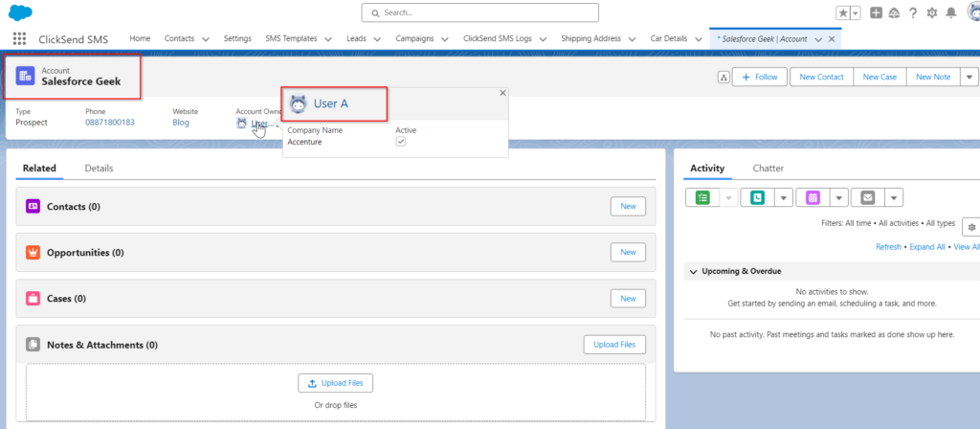Click the New Event calendar icon
The width and height of the screenshot is (980, 429).
pos(813,197)
